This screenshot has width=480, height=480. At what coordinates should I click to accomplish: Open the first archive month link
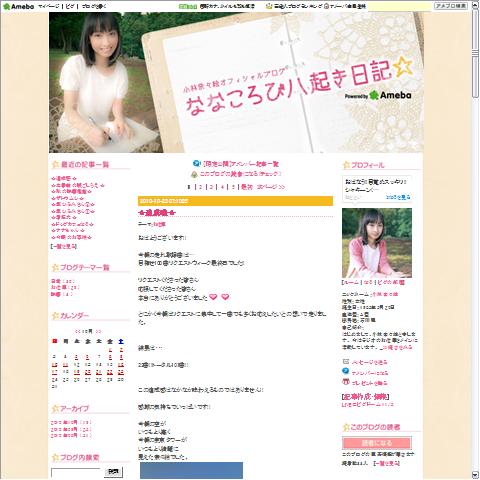coord(71,422)
